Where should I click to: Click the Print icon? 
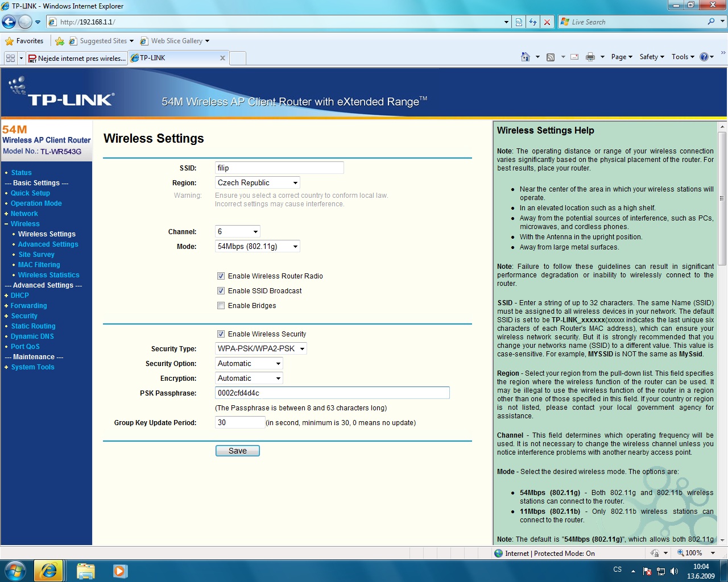coord(590,57)
